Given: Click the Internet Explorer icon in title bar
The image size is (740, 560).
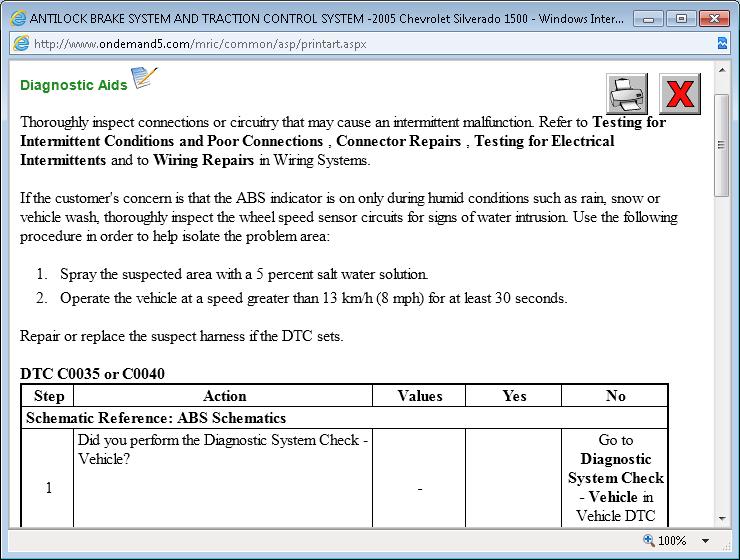Looking at the screenshot, I should 18,18.
